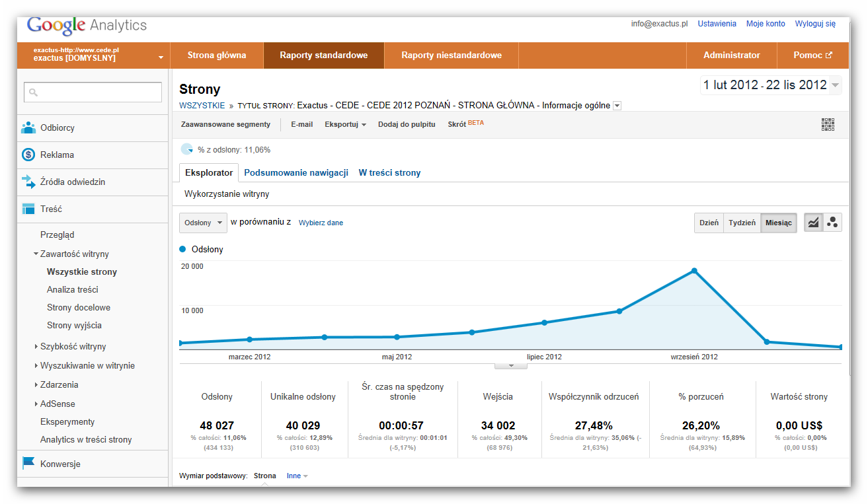The image size is (868, 504).
Task: Click the Odbiorcy people icon
Action: click(28, 127)
